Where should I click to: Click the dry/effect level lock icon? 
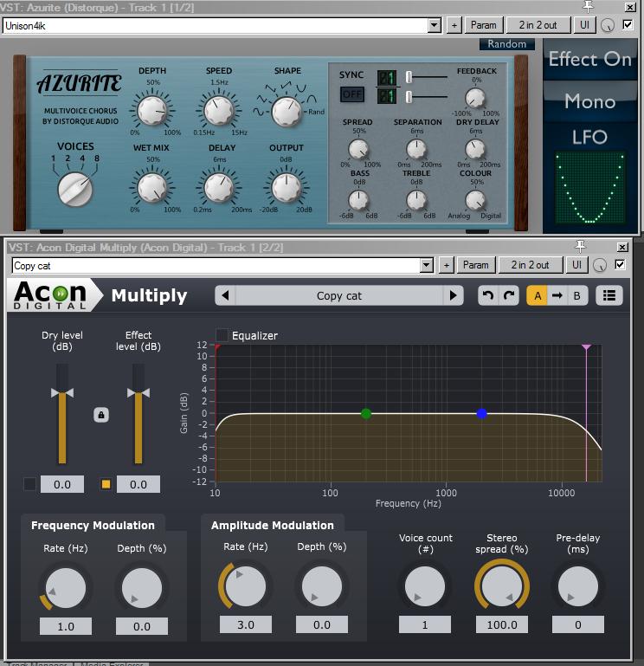click(x=101, y=415)
